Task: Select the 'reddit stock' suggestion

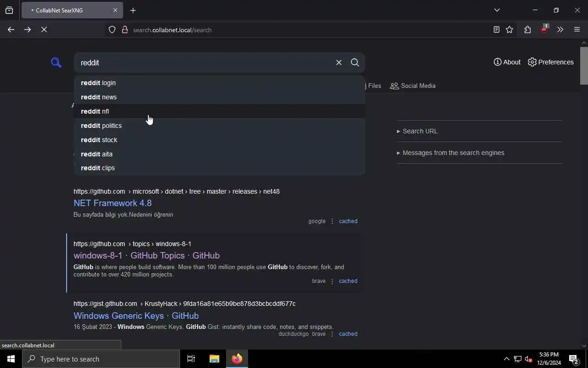Action: coord(219,140)
